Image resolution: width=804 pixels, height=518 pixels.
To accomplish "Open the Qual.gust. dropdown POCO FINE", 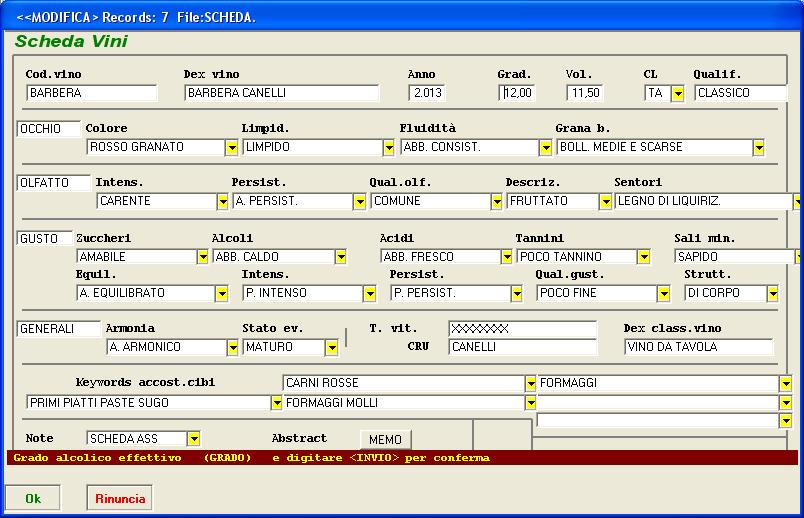I will click(664, 293).
